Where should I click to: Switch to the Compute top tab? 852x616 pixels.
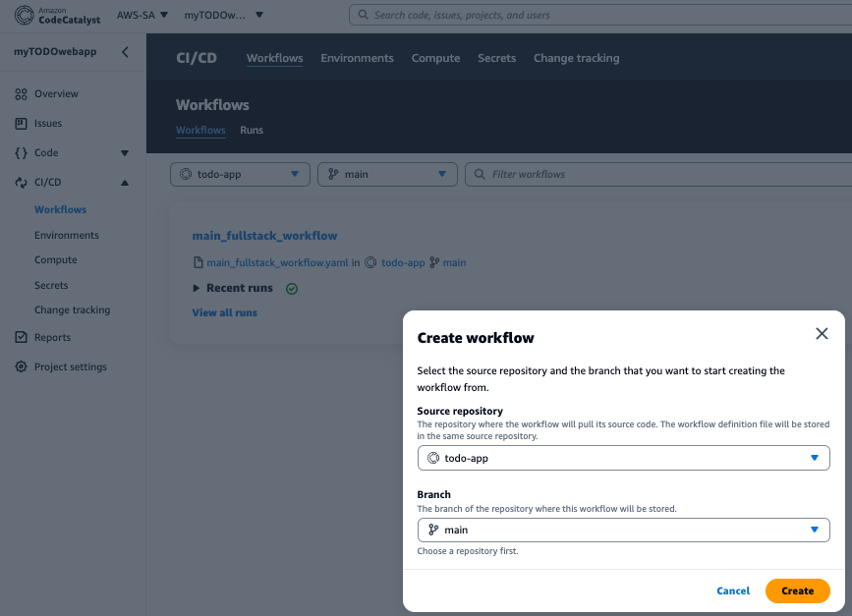[435, 58]
